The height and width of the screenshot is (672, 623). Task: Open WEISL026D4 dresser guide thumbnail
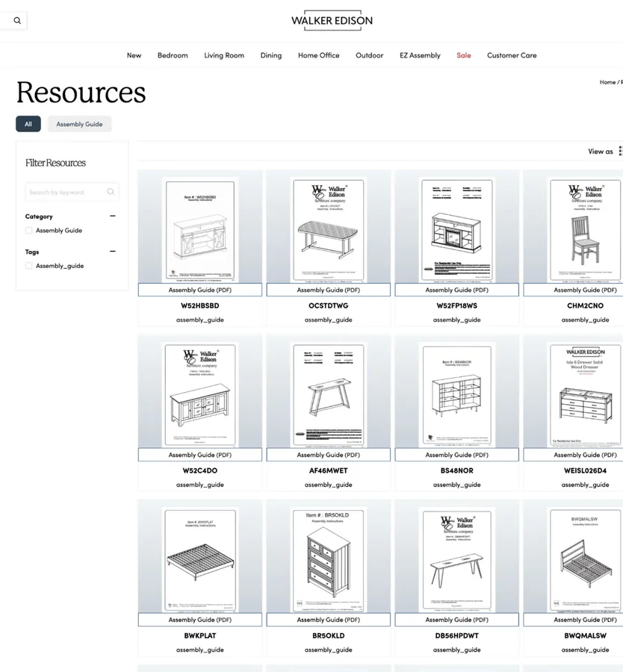point(585,395)
